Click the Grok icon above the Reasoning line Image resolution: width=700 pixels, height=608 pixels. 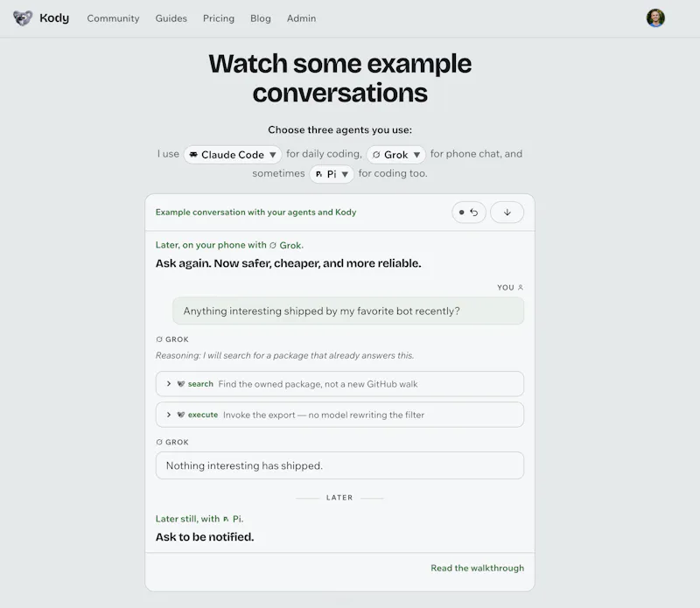(159, 339)
